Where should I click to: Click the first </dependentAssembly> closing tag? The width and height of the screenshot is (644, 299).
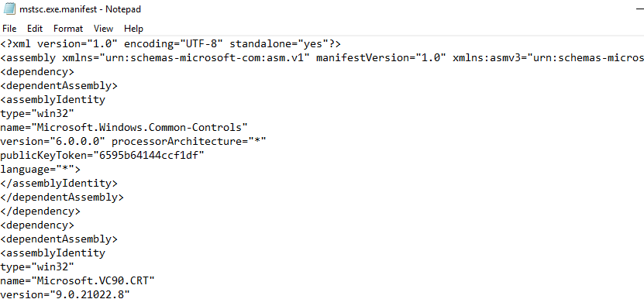[x=61, y=197]
